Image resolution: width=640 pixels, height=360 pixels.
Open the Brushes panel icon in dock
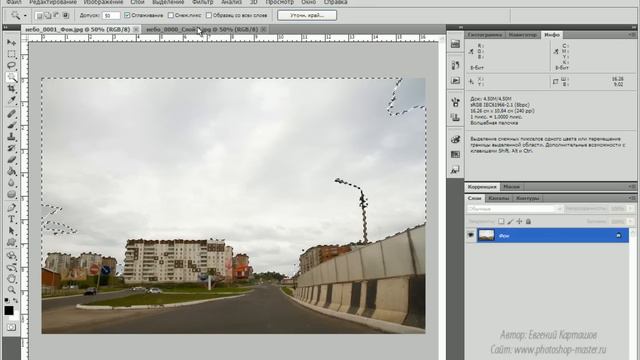coord(456,102)
